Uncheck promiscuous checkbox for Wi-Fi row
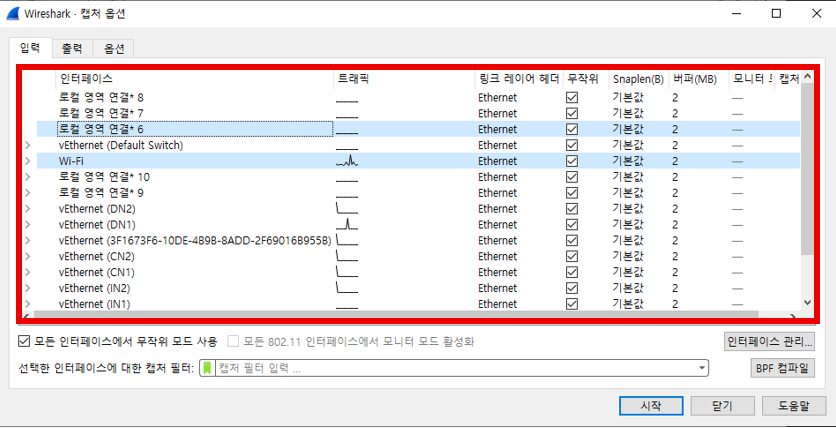The image size is (836, 428). [572, 161]
